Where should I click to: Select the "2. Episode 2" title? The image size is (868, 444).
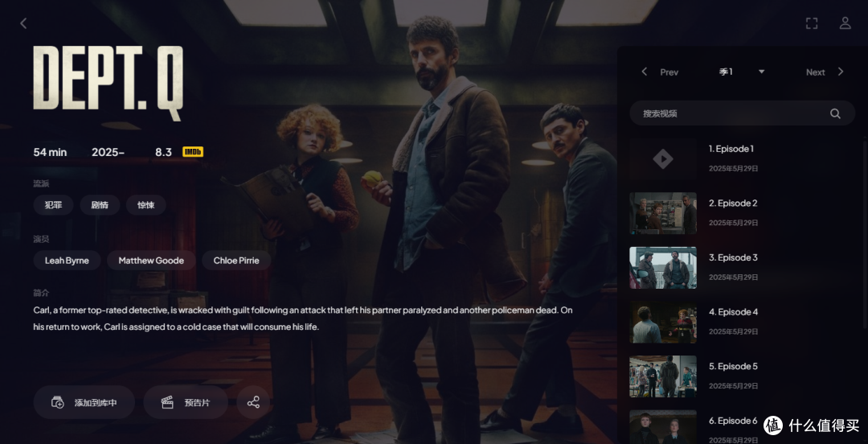pos(733,203)
